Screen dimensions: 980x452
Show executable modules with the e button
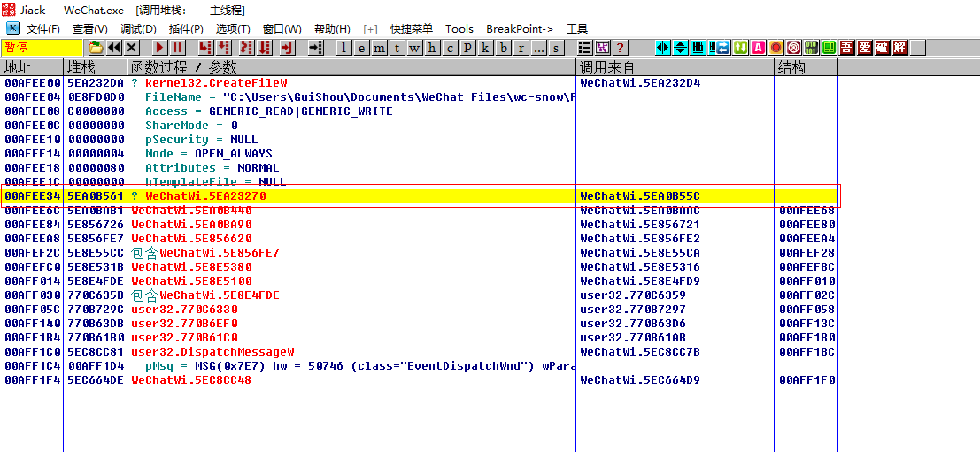(x=362, y=48)
